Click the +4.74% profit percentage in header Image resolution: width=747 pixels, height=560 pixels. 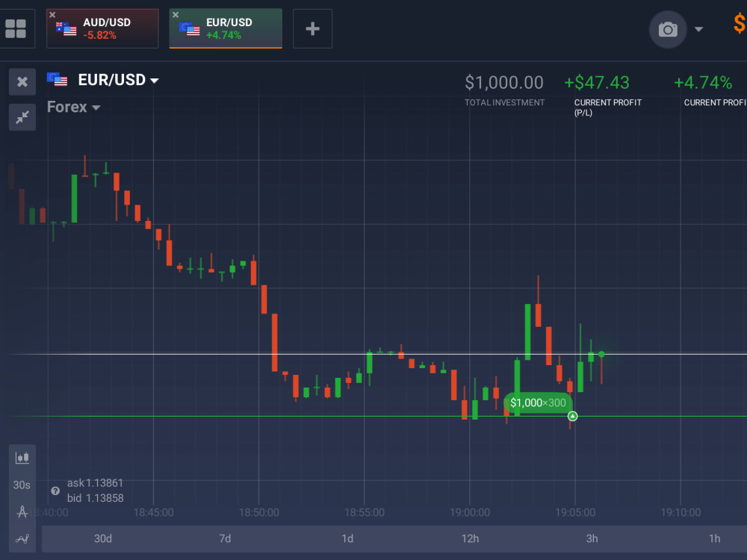703,83
